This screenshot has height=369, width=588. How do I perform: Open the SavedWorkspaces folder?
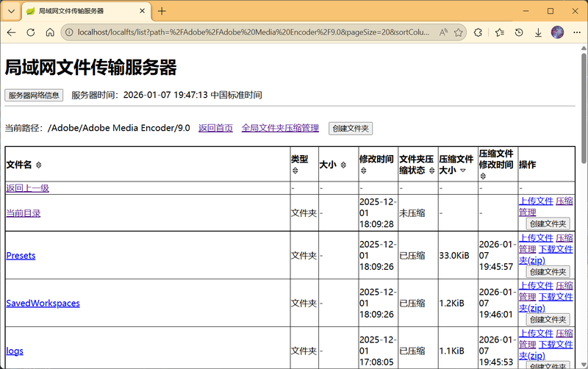(x=43, y=304)
